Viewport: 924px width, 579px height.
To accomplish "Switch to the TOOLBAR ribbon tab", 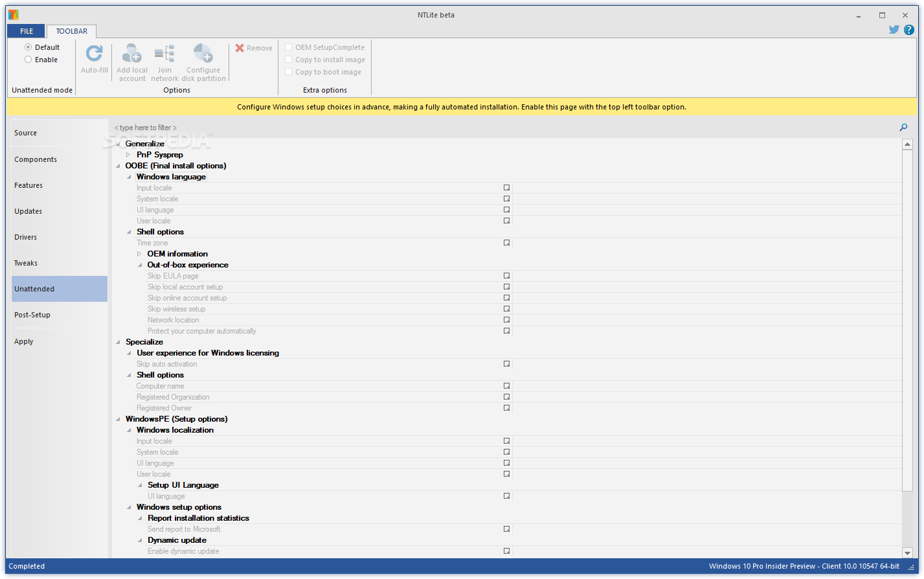I will pyautogui.click(x=72, y=31).
